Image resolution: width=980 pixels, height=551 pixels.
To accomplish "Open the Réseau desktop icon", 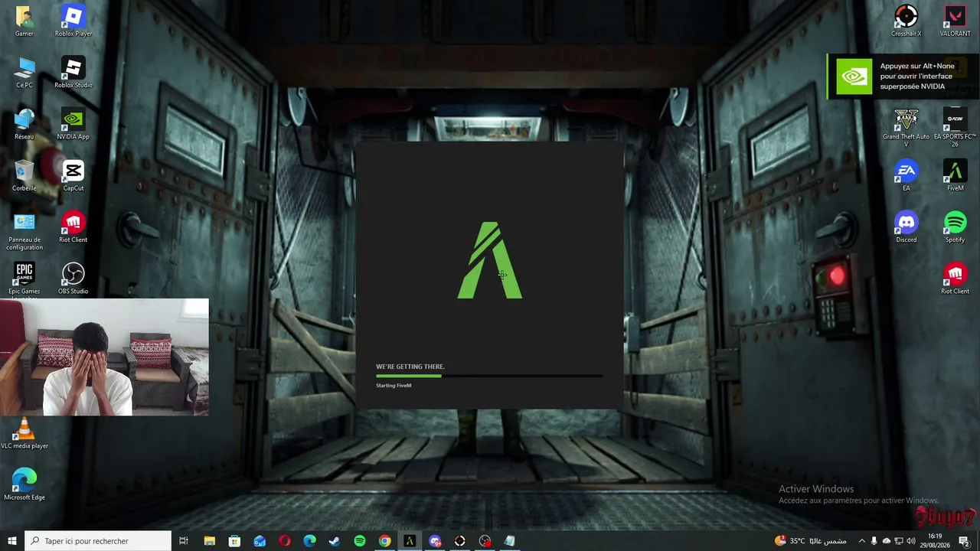I will 24,124.
